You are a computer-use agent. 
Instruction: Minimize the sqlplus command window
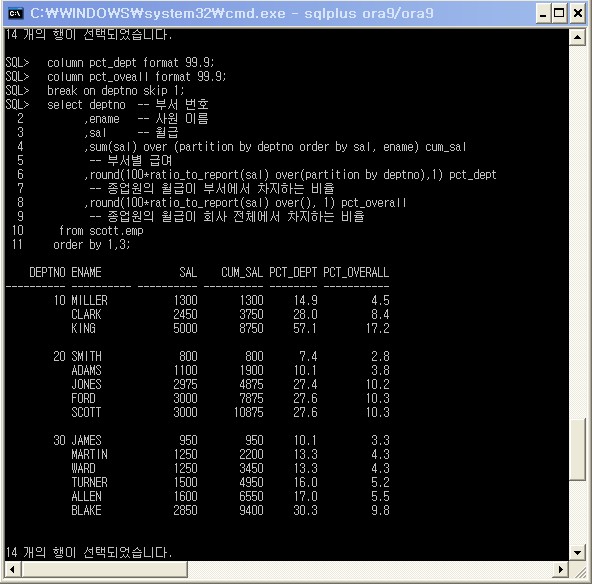pos(543,14)
